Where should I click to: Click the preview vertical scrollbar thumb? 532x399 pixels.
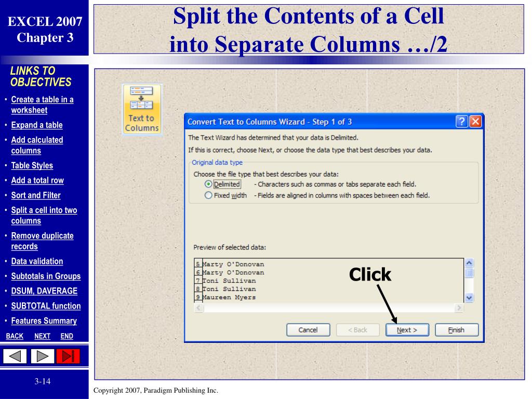[x=469, y=273]
